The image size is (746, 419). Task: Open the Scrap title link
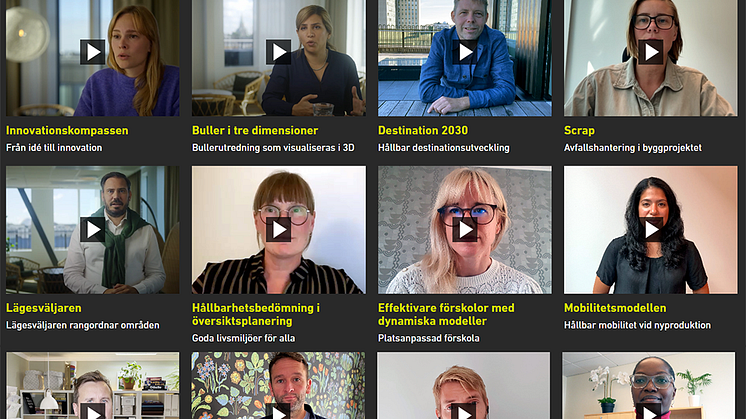coord(579,130)
